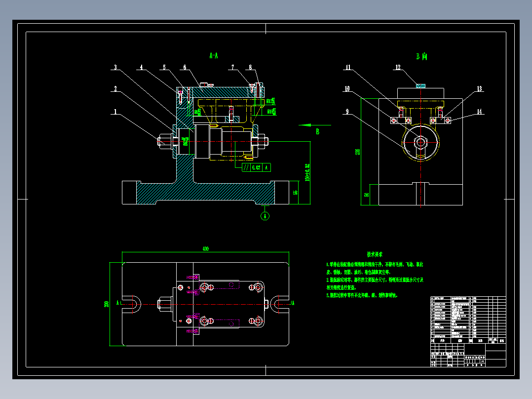Screen dimensions: 532x399
Task: Click the "B" label under the arrow
Action: coord(318,131)
